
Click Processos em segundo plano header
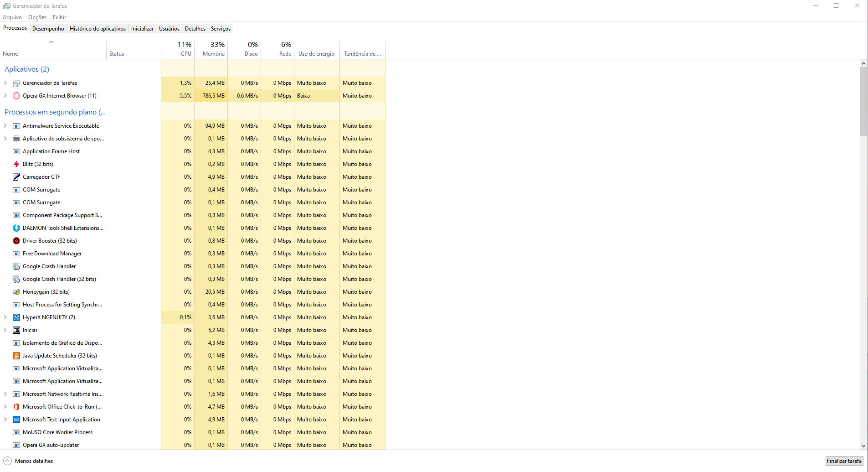[x=55, y=112]
